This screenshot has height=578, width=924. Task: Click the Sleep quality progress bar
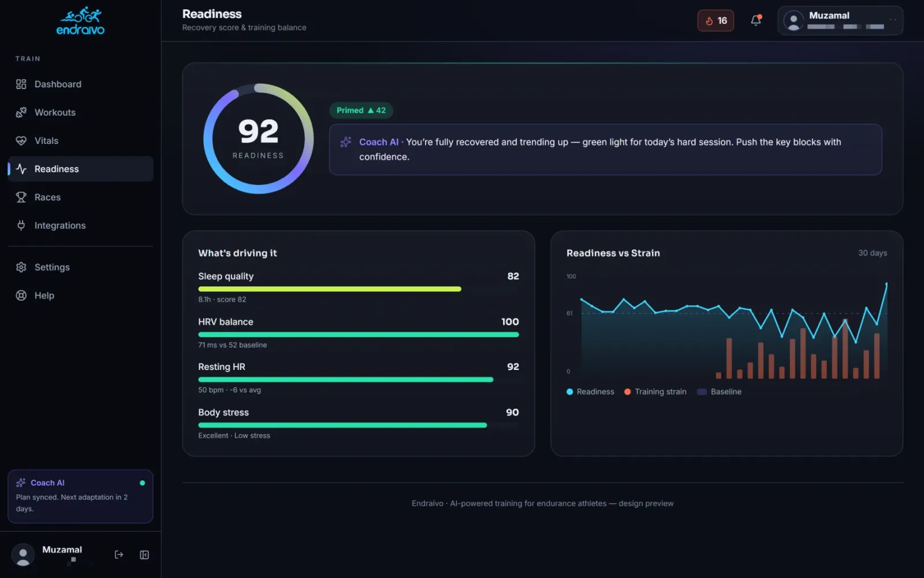coord(359,289)
